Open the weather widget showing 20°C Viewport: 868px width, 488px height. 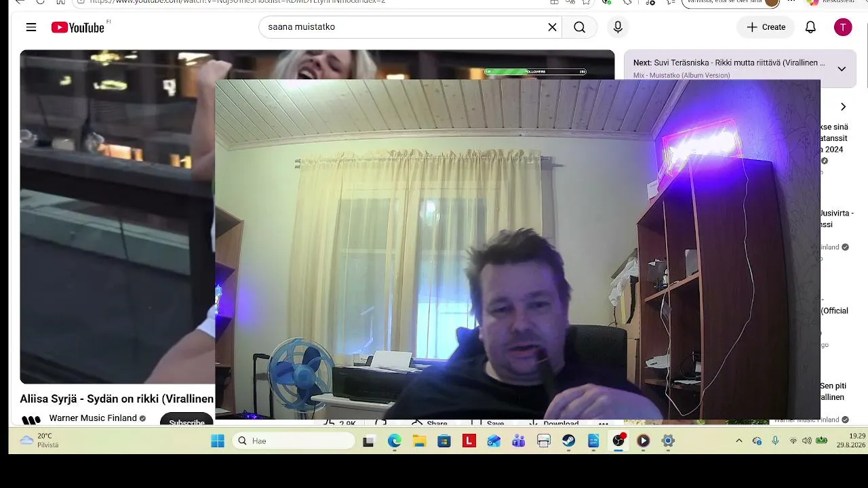(x=39, y=441)
